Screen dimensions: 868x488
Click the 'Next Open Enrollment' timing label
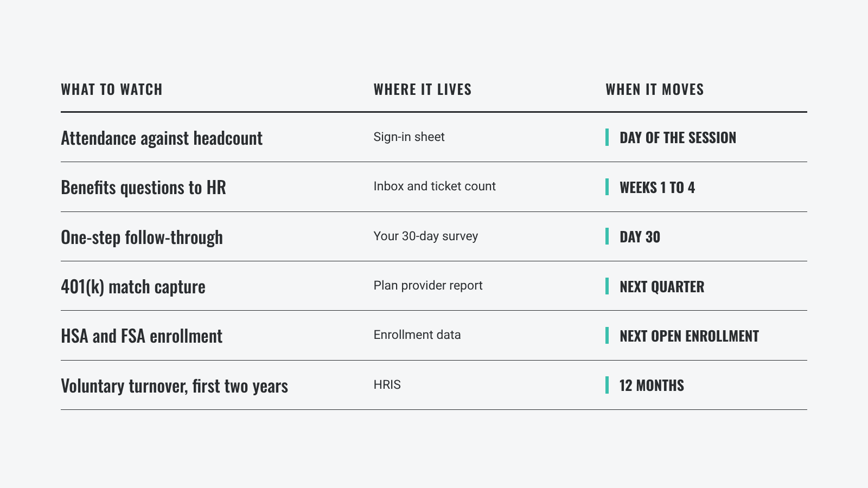tap(689, 336)
